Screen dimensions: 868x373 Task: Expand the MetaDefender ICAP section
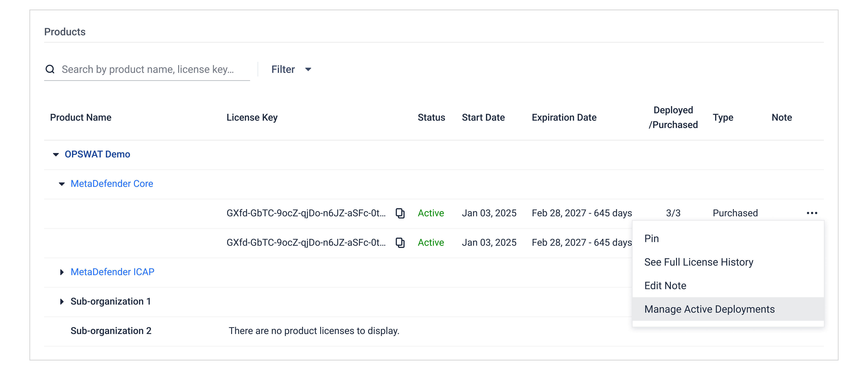(x=62, y=272)
